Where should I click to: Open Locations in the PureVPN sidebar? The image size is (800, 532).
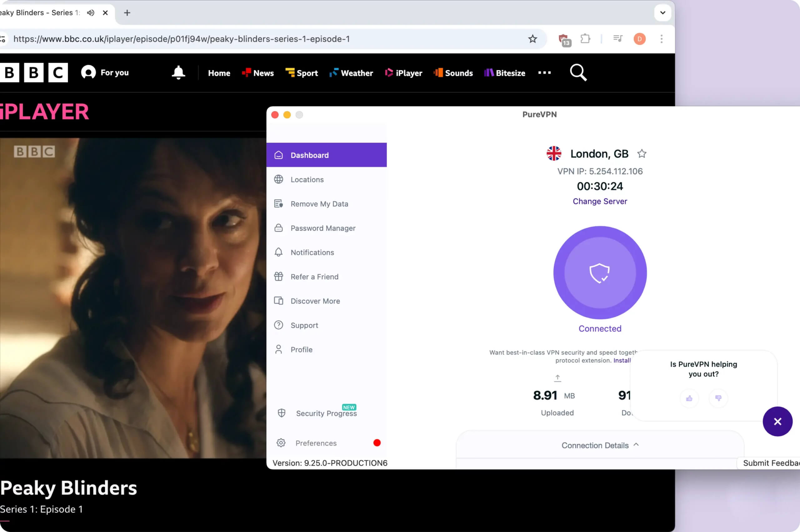click(307, 180)
